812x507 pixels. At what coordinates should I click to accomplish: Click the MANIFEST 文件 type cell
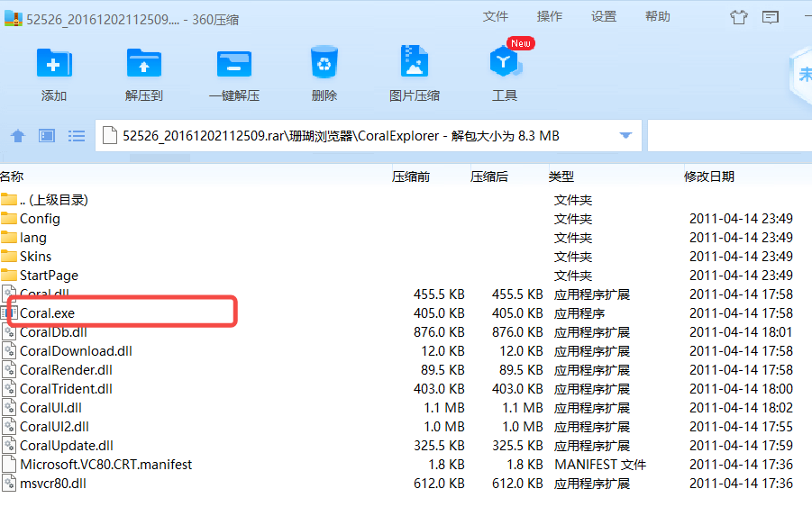pyautogui.click(x=600, y=465)
